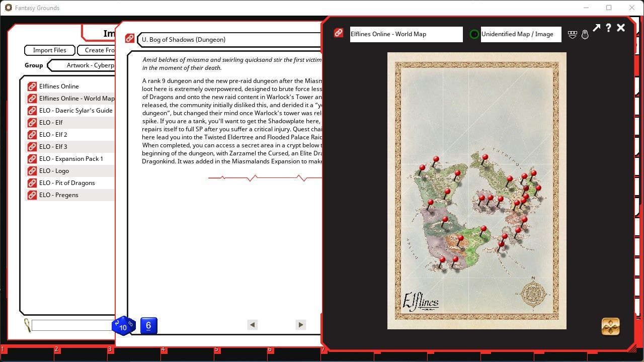The height and width of the screenshot is (362, 644).
Task: Toggle the green ID identification icon
Action: (x=474, y=34)
